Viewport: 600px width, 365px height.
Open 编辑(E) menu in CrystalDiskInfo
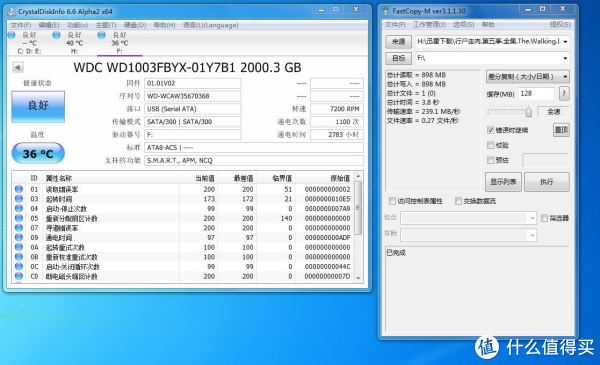(49, 25)
